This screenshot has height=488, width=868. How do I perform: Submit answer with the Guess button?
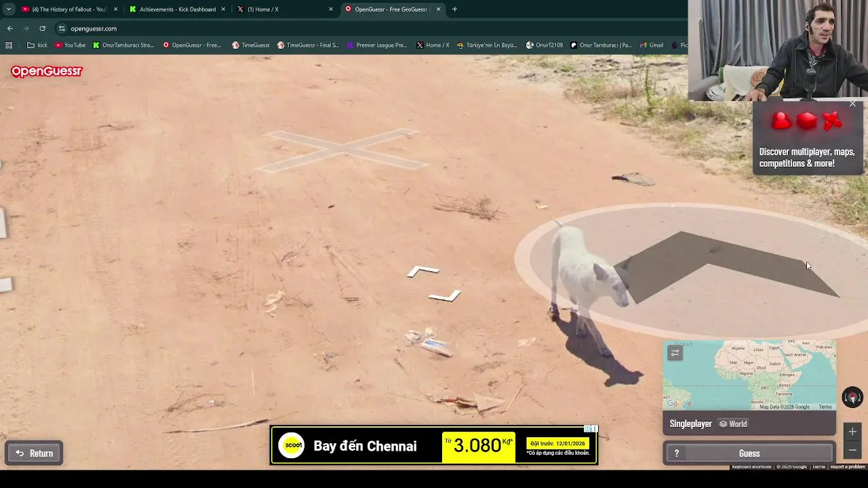pos(749,453)
